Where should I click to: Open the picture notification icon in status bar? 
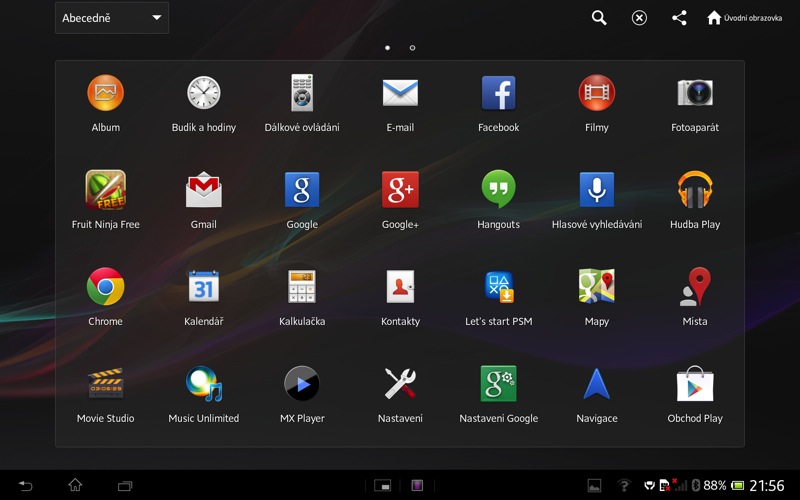[x=594, y=485]
